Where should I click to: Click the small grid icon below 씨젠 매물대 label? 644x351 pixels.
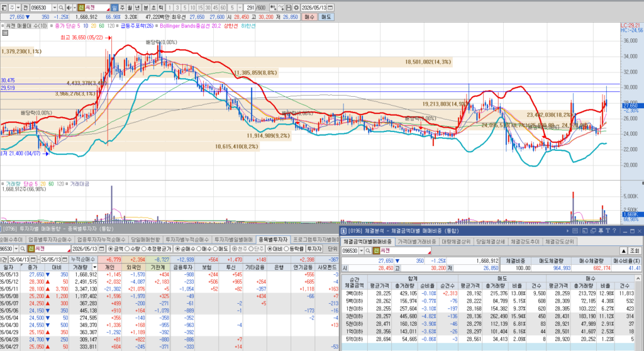pos(5,33)
